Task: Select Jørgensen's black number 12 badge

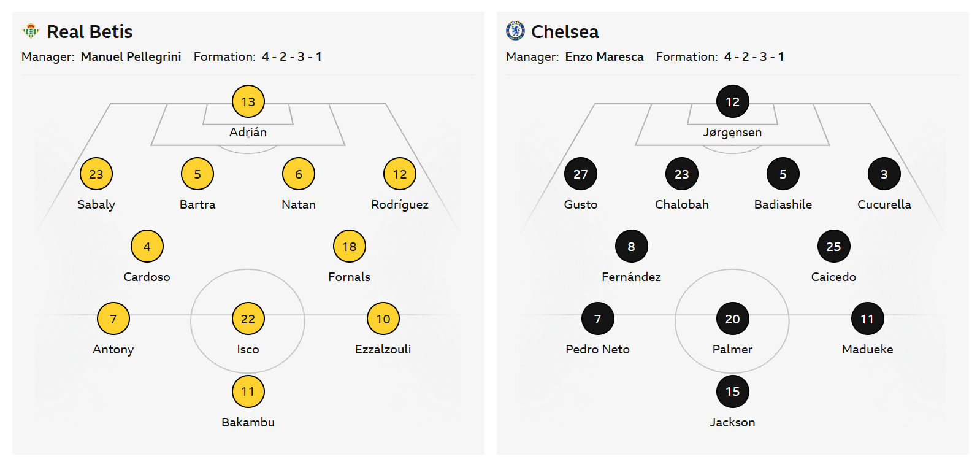Action: pos(732,101)
